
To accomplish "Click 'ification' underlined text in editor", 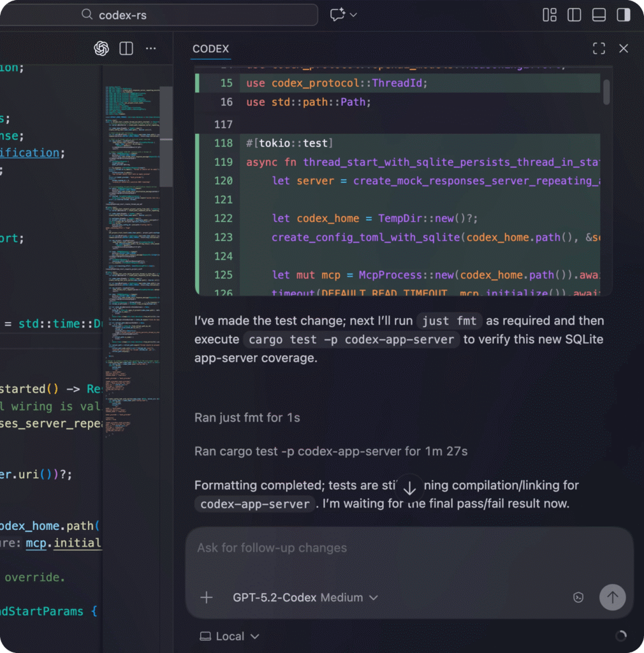I will coord(29,153).
